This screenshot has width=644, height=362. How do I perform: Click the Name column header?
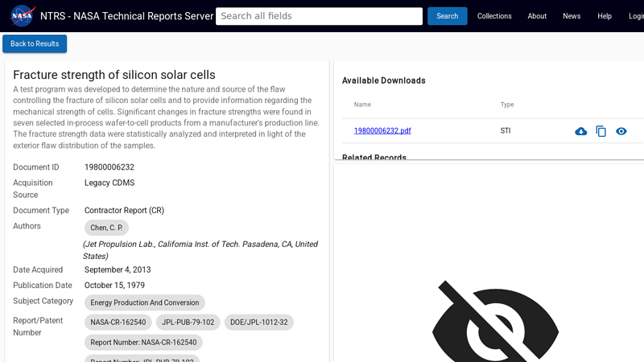click(362, 105)
